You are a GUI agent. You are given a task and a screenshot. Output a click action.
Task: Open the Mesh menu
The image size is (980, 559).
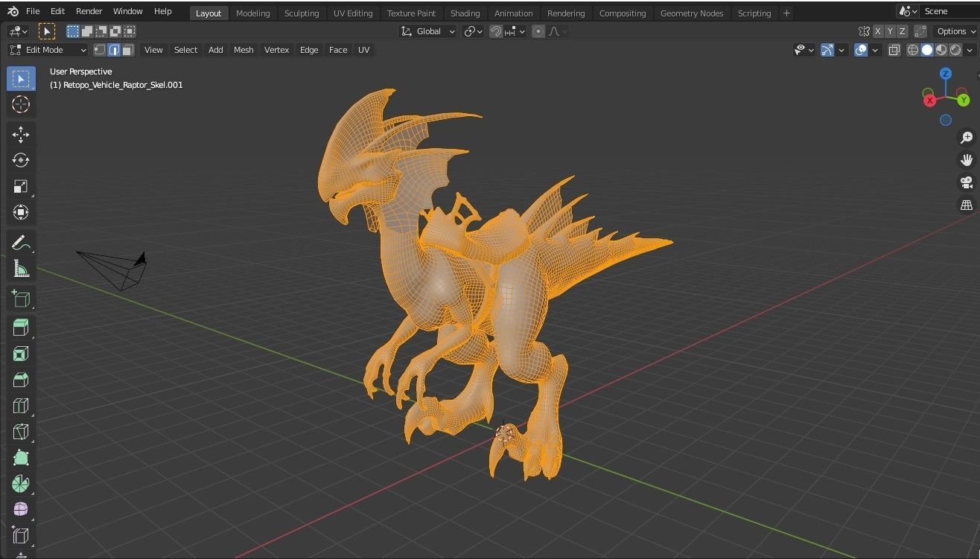pyautogui.click(x=244, y=50)
